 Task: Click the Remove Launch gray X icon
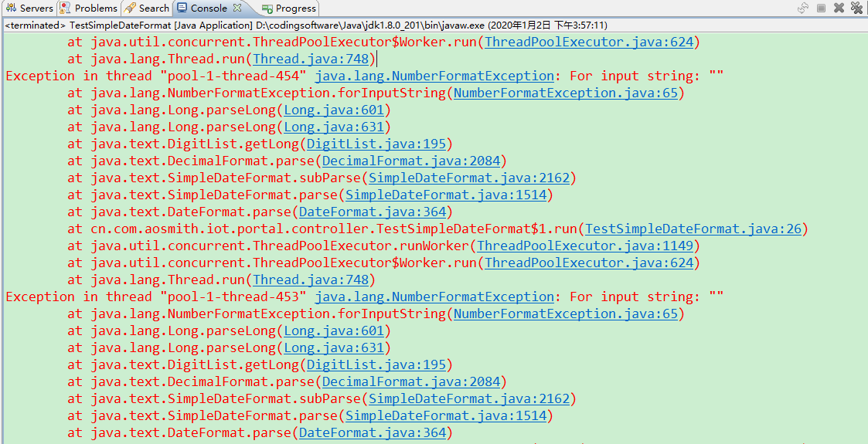coord(839,8)
